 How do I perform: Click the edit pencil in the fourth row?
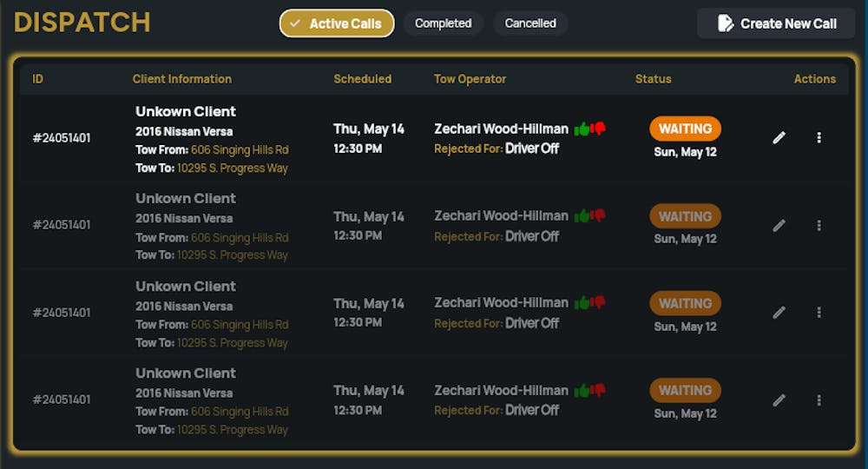(x=779, y=400)
